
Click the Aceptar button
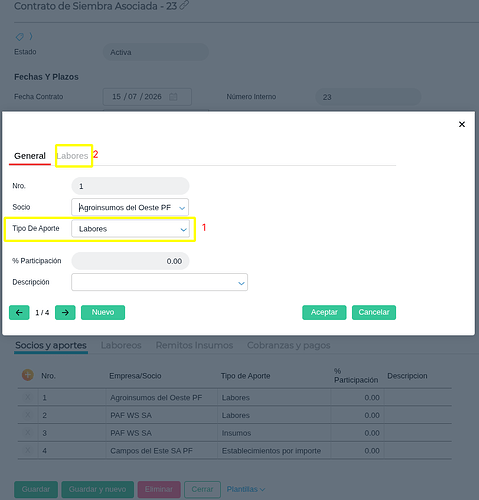point(324,312)
